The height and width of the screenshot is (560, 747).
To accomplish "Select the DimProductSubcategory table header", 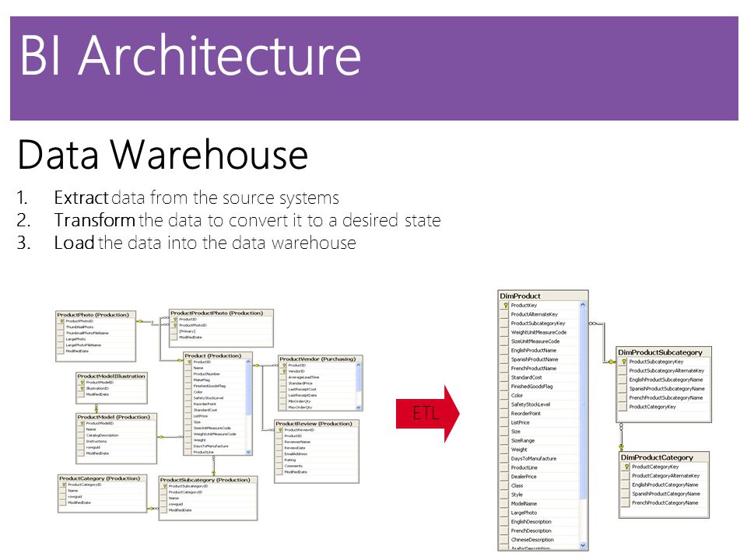I will coord(664,352).
